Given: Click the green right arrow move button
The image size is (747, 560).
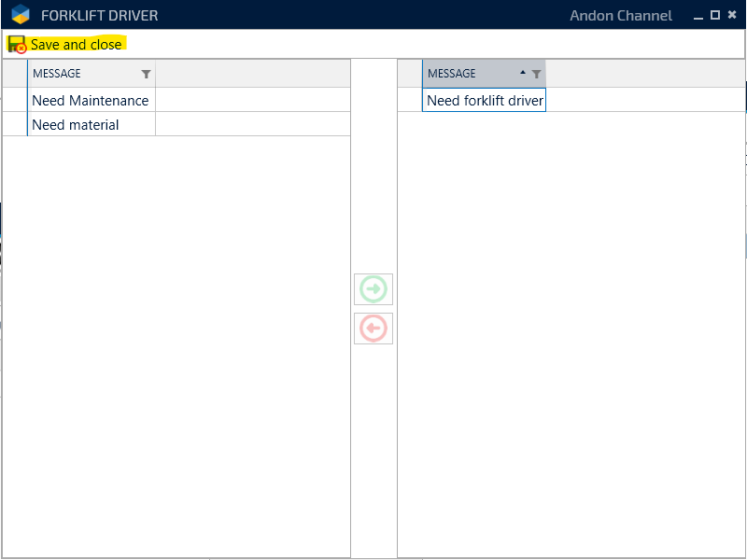Looking at the screenshot, I should [x=373, y=289].
